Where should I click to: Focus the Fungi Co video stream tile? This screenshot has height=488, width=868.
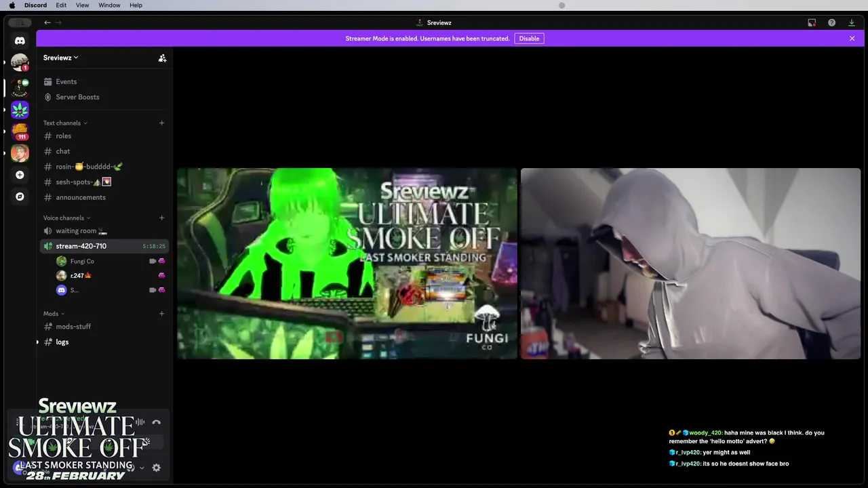pos(347,264)
